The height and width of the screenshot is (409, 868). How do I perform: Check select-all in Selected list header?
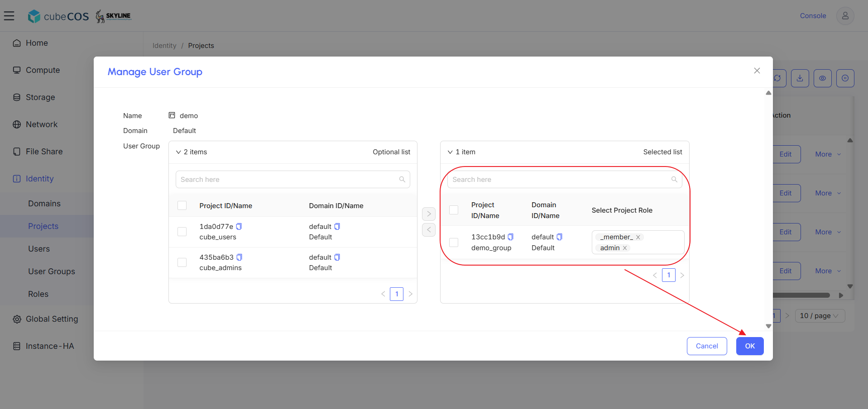click(454, 210)
